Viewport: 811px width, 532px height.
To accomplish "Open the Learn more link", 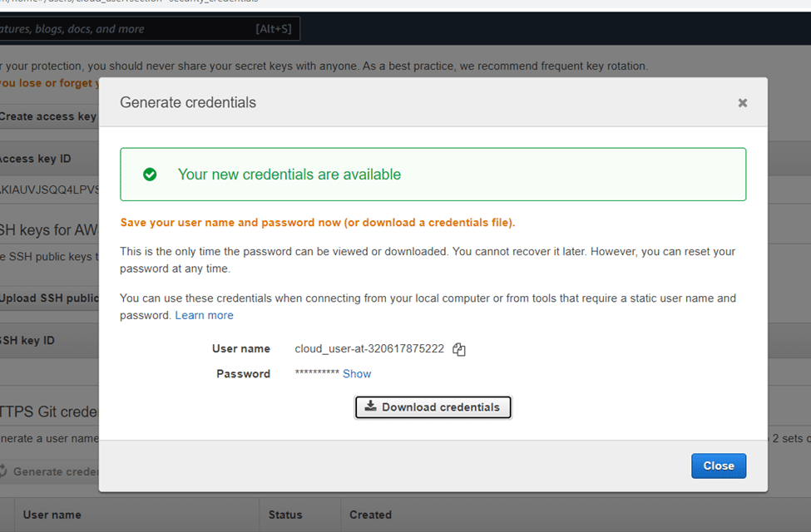I will (x=204, y=316).
